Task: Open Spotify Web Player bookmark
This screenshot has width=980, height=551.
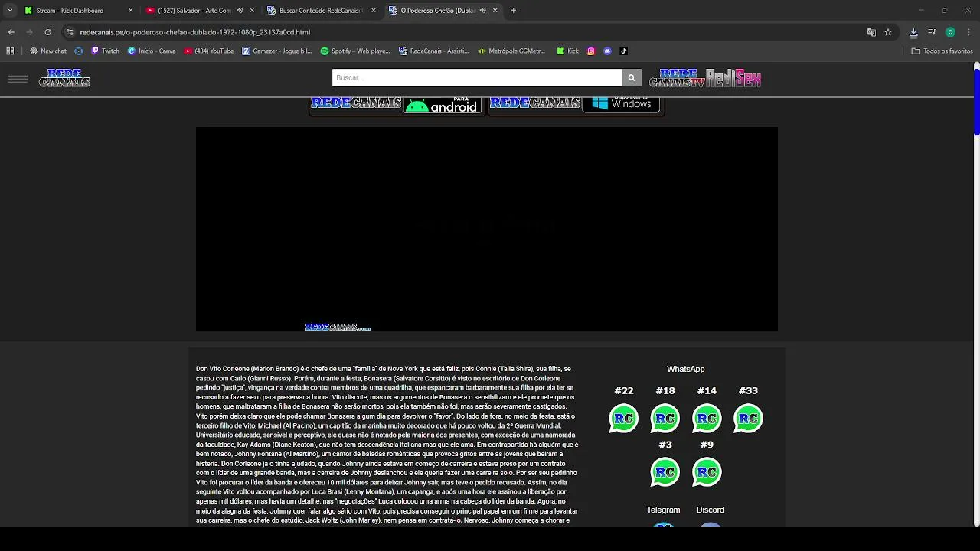Action: pos(355,51)
